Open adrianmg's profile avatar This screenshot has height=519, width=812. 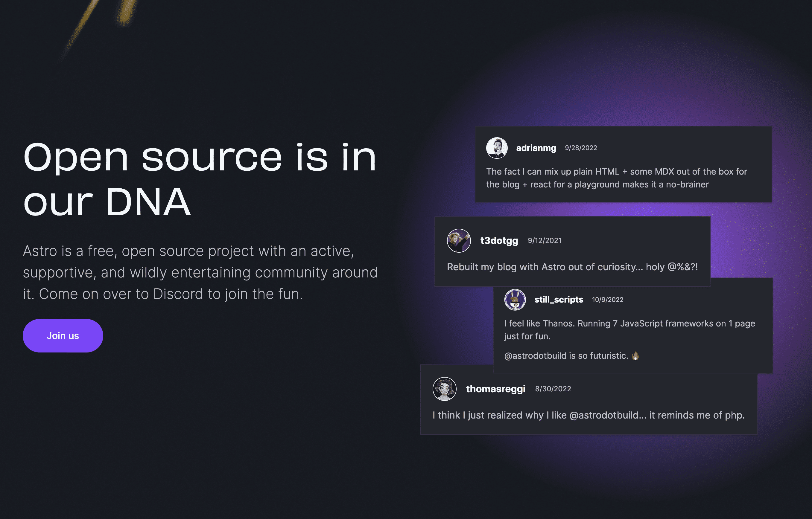click(x=497, y=148)
